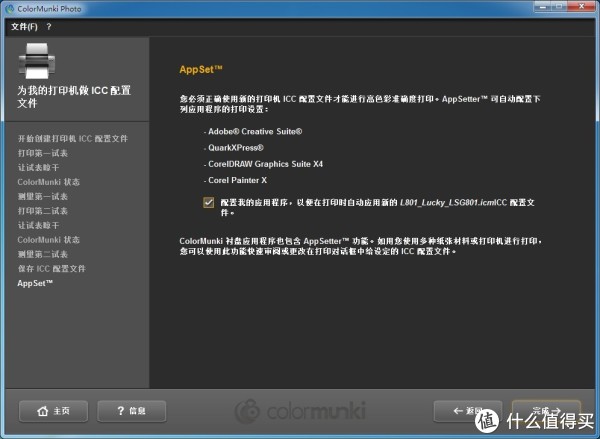Minimize the ColorMunki Photo window
This screenshot has height=439, width=600.
[542, 7]
